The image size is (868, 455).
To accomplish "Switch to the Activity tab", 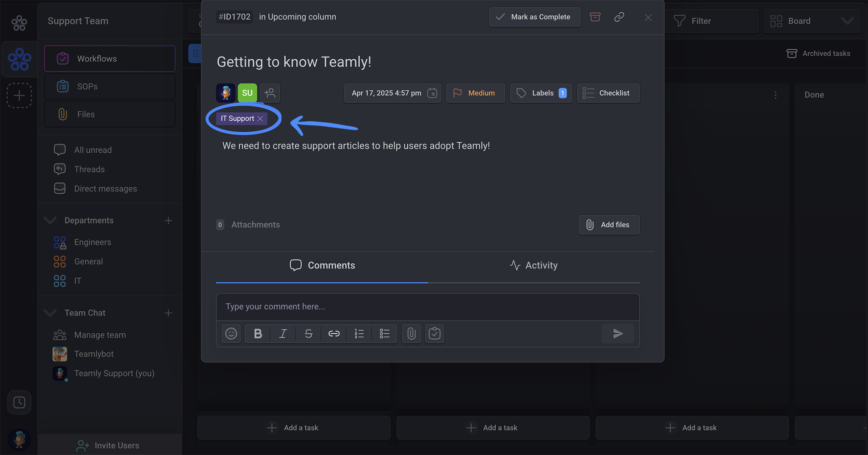I will pyautogui.click(x=534, y=265).
